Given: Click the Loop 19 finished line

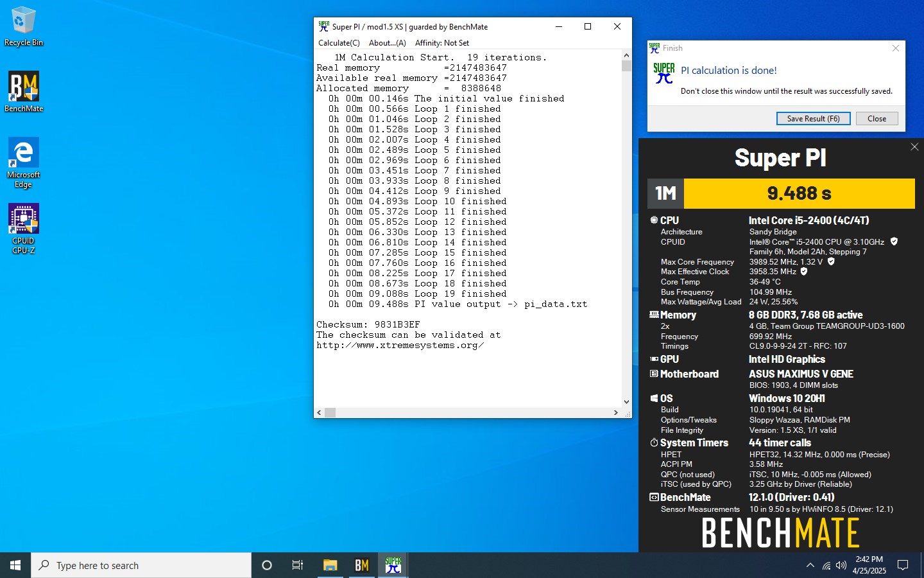Looking at the screenshot, I should coord(418,294).
